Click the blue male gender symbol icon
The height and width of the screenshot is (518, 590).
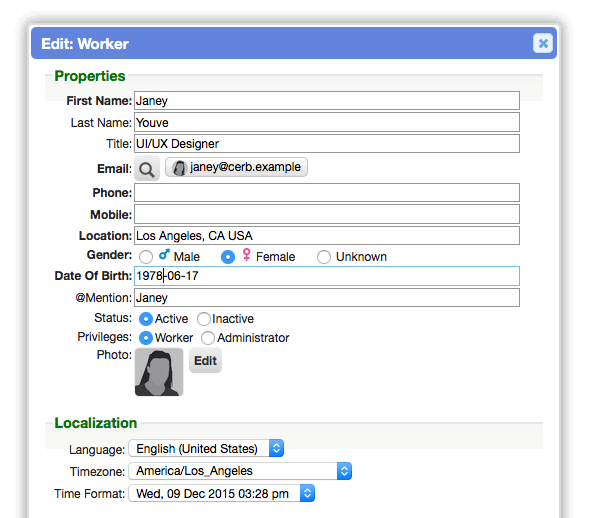pos(164,255)
